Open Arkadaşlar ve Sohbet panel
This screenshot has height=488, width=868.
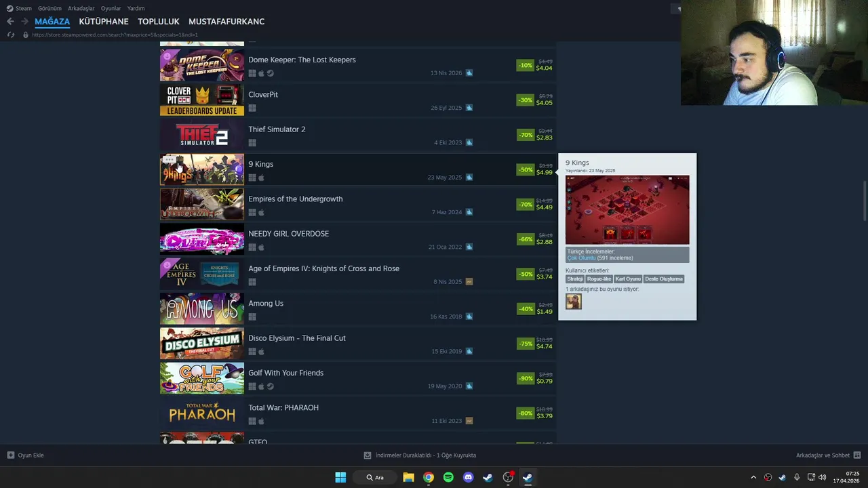point(828,455)
